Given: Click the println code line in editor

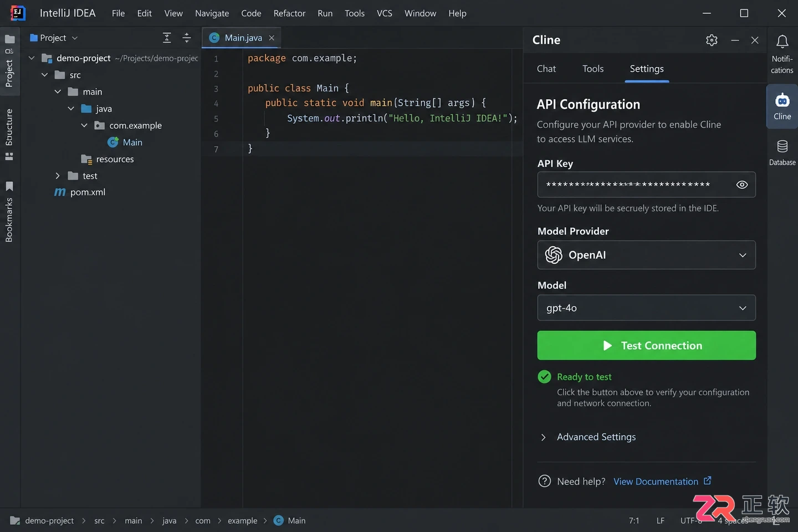Looking at the screenshot, I should [402, 118].
